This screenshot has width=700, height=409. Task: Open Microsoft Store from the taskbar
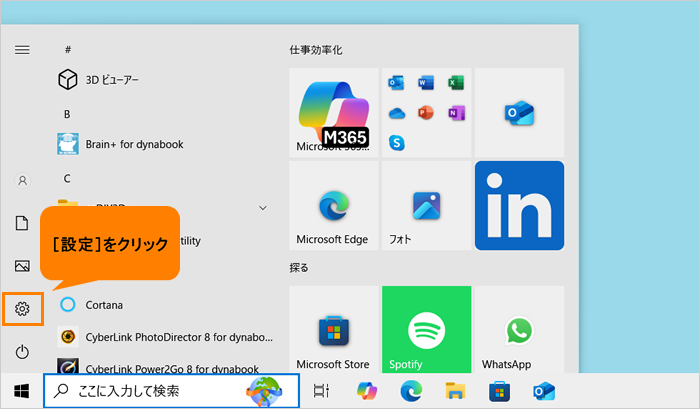[x=499, y=391]
